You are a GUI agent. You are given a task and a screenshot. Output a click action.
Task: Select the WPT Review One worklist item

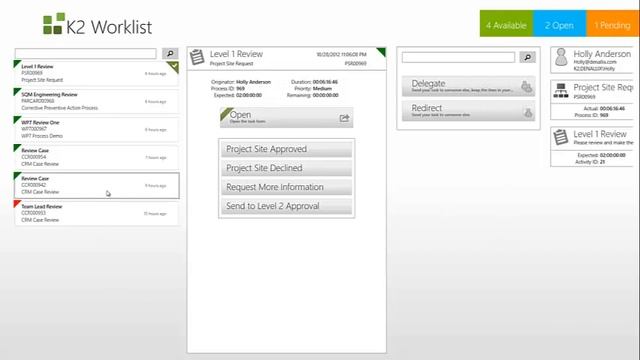tap(97, 129)
